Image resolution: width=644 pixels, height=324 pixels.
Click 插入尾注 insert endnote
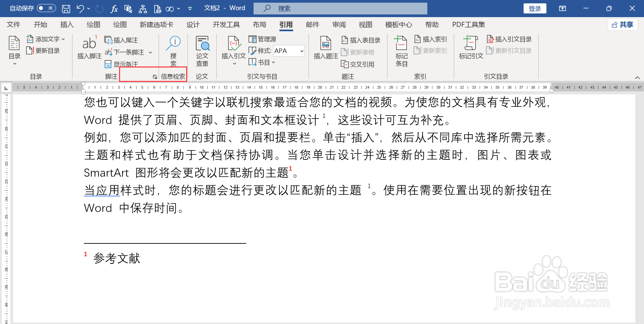click(x=121, y=40)
